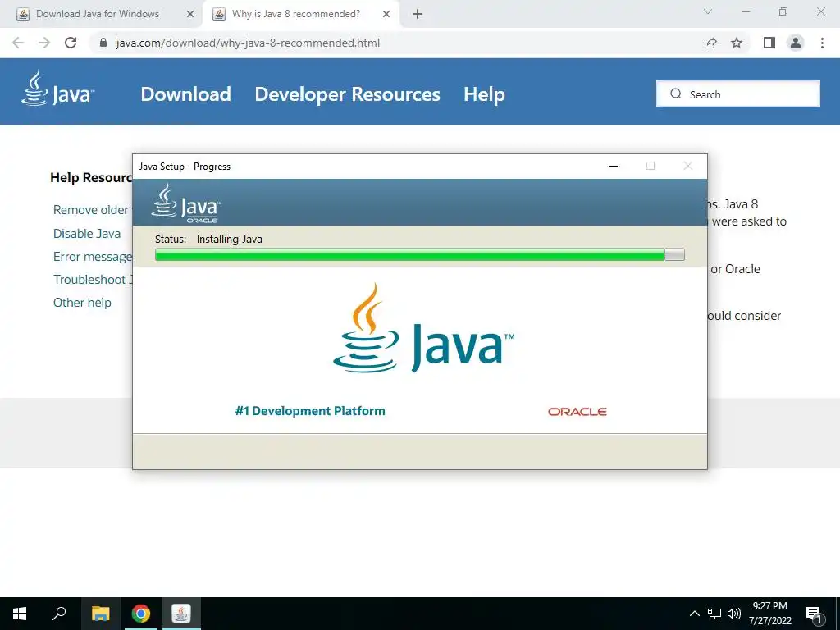Click the magnifier icon in the Search box
This screenshot has width=840, height=630.
click(676, 94)
